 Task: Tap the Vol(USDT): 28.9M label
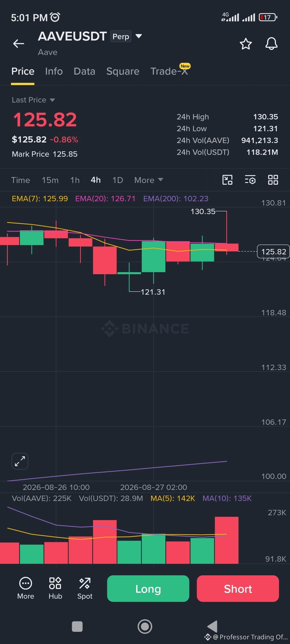111,499
